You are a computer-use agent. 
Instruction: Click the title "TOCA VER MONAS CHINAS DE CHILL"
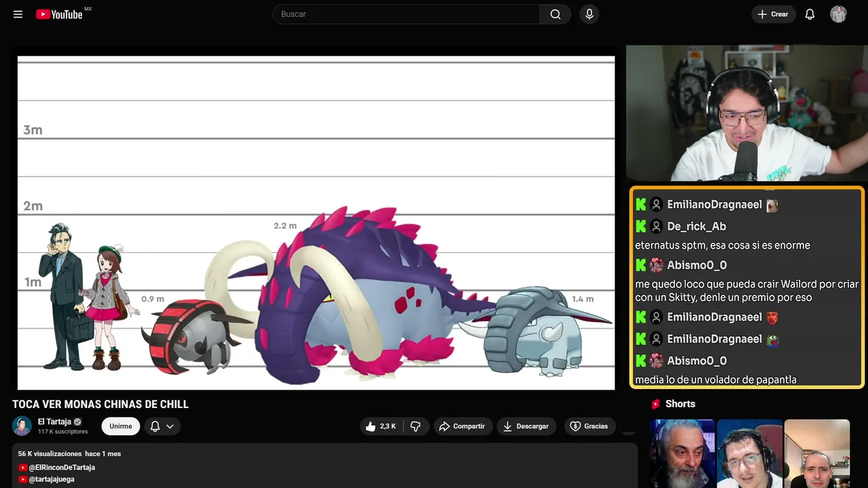pos(100,405)
